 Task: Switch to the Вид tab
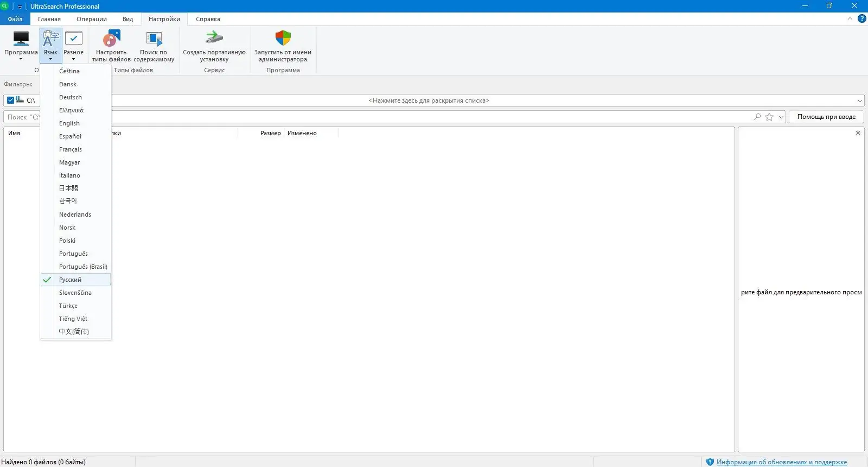[x=127, y=19]
